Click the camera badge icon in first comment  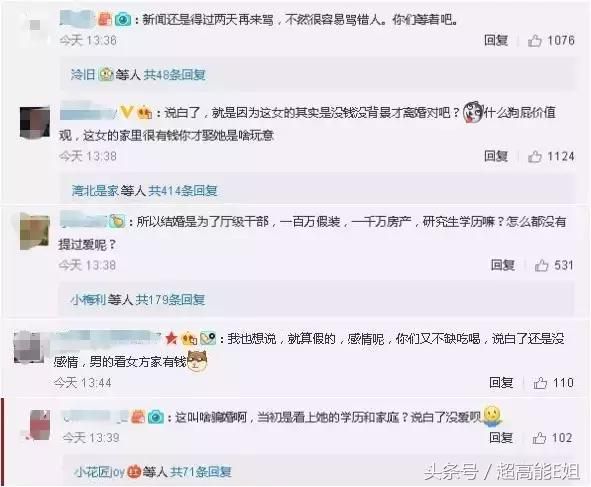tap(122, 19)
